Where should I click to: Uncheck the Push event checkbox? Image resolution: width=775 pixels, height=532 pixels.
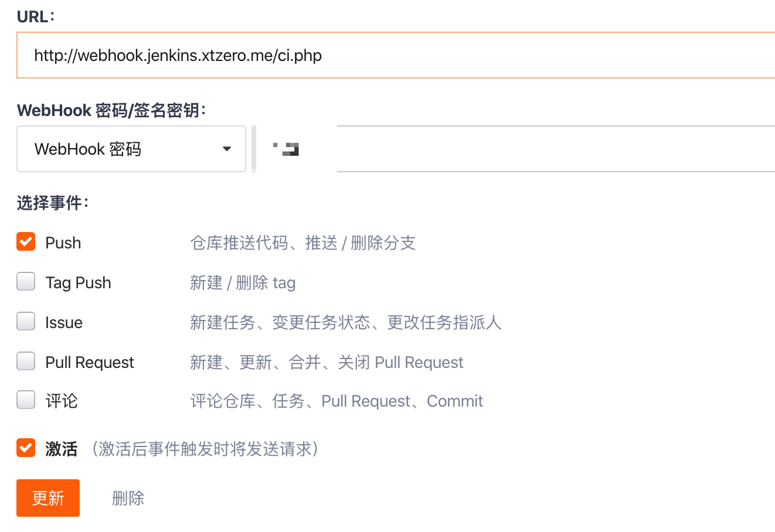(x=26, y=241)
